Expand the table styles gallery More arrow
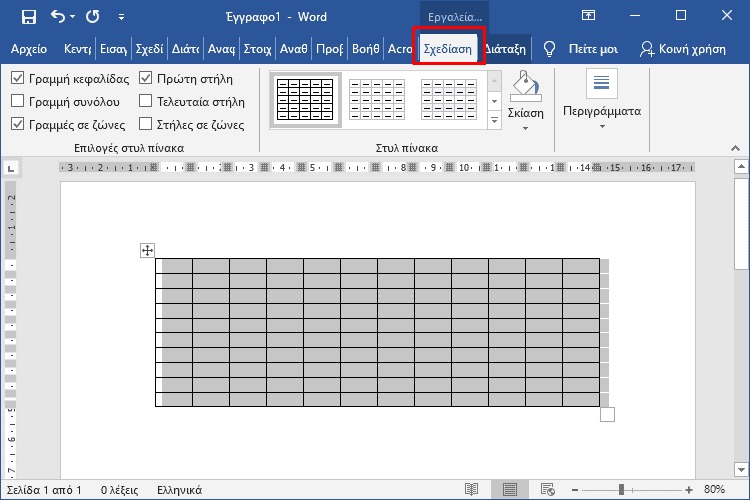 (x=494, y=121)
